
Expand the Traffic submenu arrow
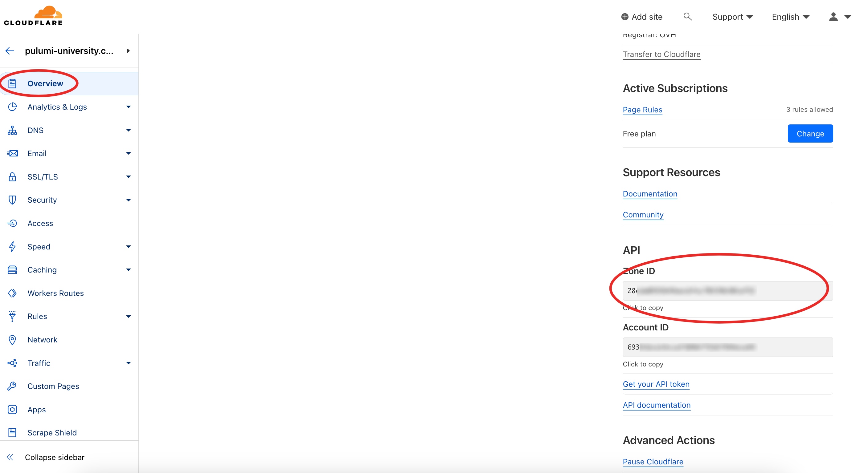[128, 363]
